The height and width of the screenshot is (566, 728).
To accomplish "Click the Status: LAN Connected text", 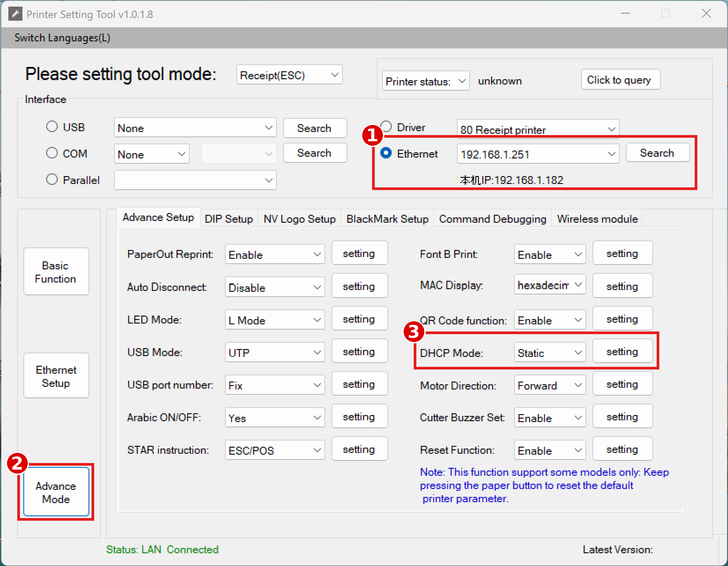I will click(x=162, y=549).
